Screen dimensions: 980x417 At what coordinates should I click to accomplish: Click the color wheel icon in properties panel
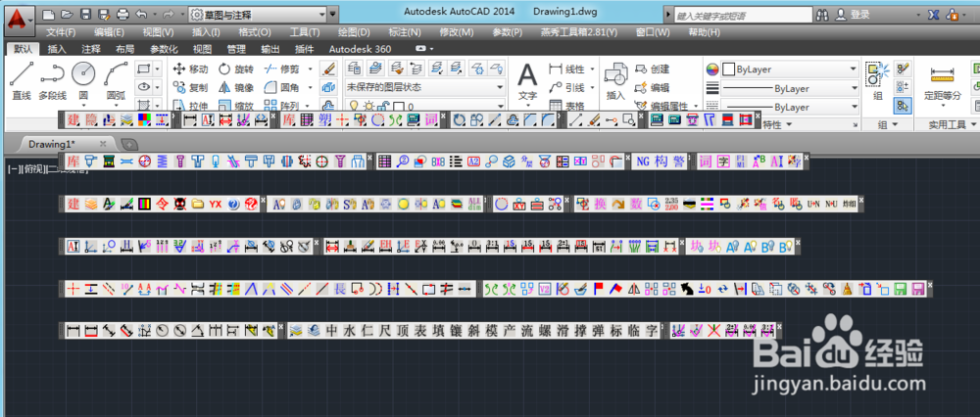tap(712, 69)
